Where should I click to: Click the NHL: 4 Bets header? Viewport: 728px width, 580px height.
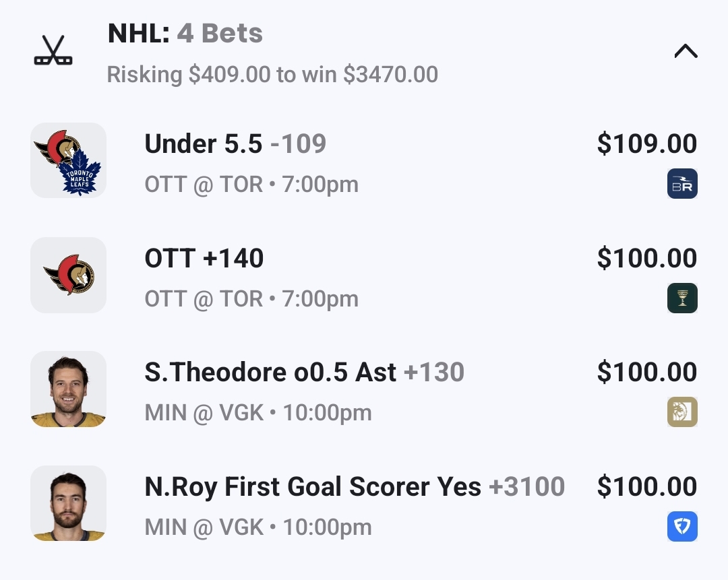pos(185,34)
